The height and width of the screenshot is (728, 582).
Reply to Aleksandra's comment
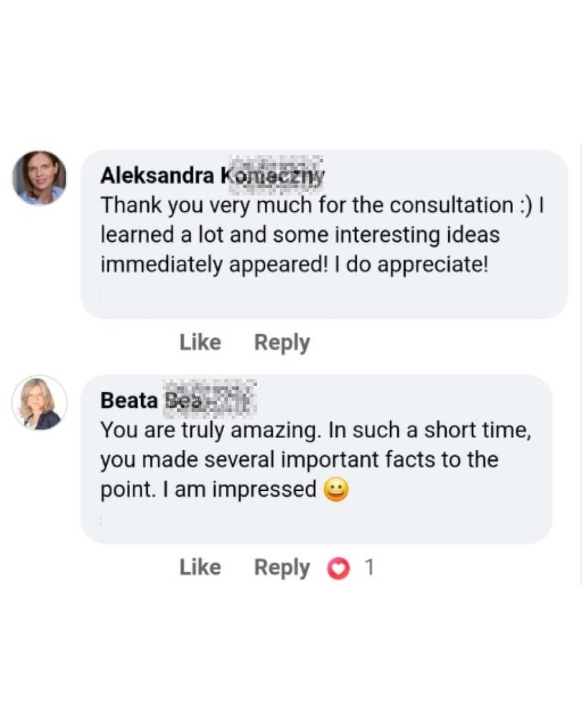(x=282, y=342)
